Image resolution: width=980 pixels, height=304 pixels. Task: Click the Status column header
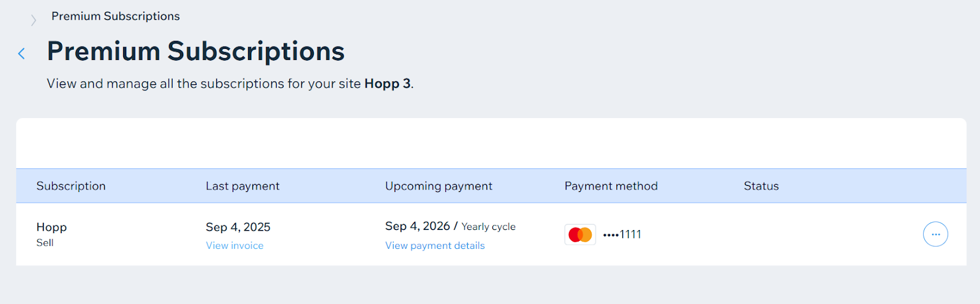pos(761,186)
